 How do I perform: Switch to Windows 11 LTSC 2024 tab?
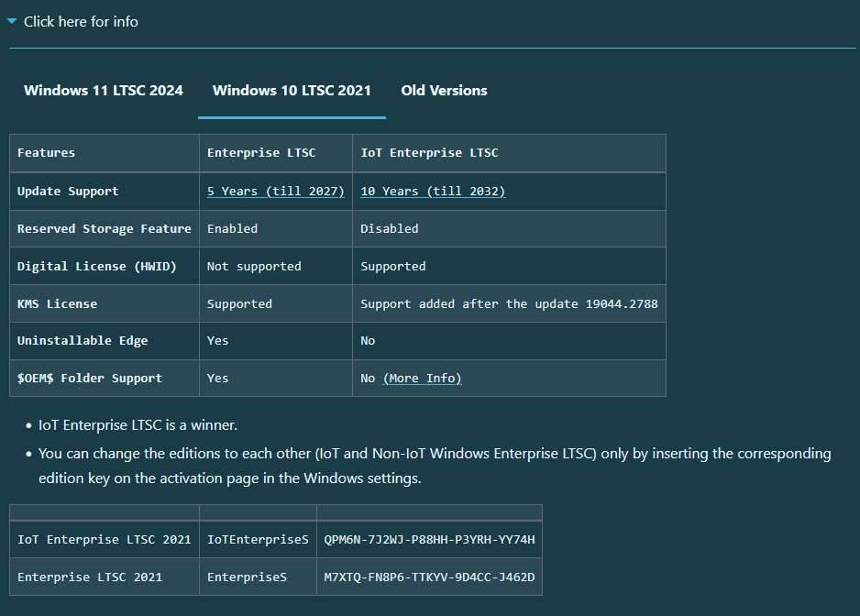point(103,91)
